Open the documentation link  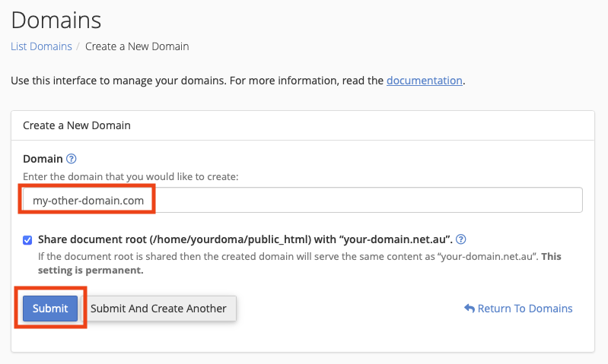click(424, 80)
